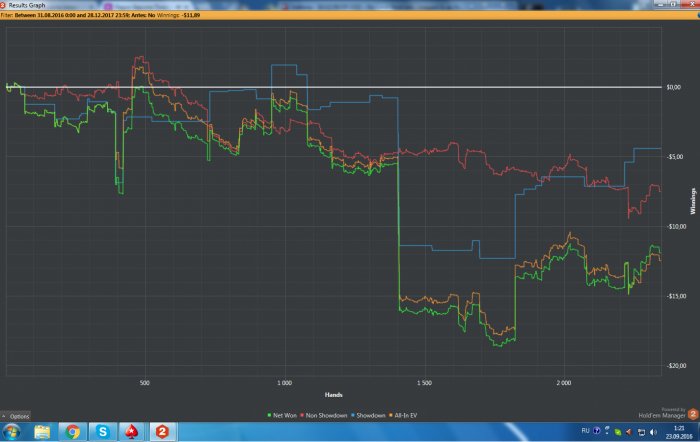The width and height of the screenshot is (700, 442).
Task: Open the volume control in system tray
Action: (x=654, y=432)
